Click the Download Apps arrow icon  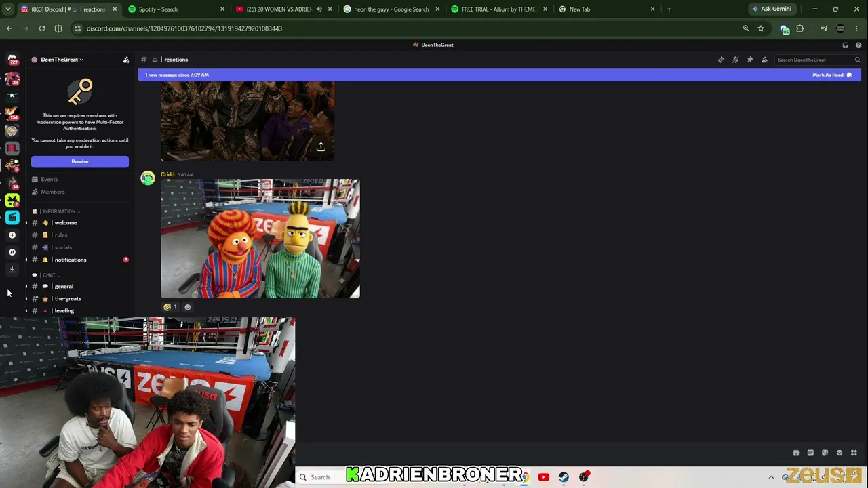(x=12, y=269)
